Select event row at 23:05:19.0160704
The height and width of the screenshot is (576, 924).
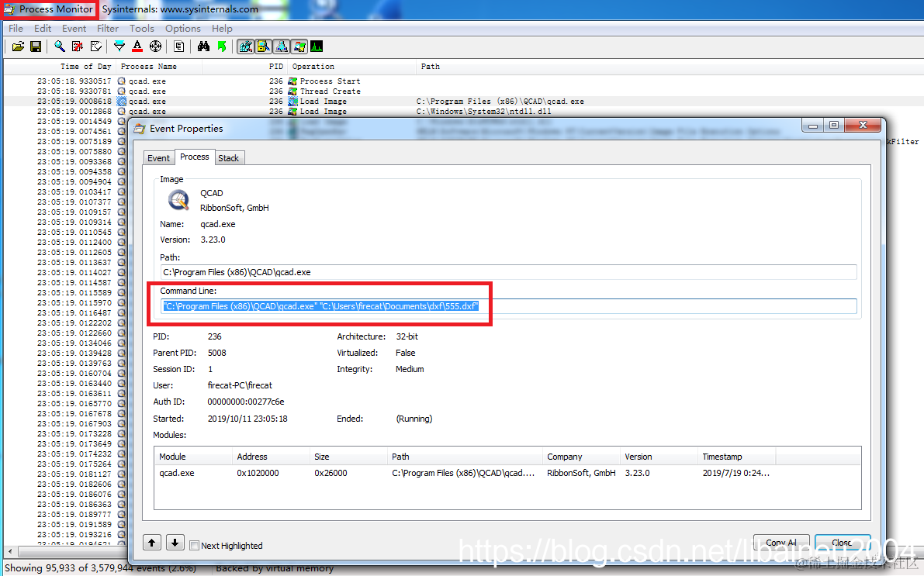65,374
